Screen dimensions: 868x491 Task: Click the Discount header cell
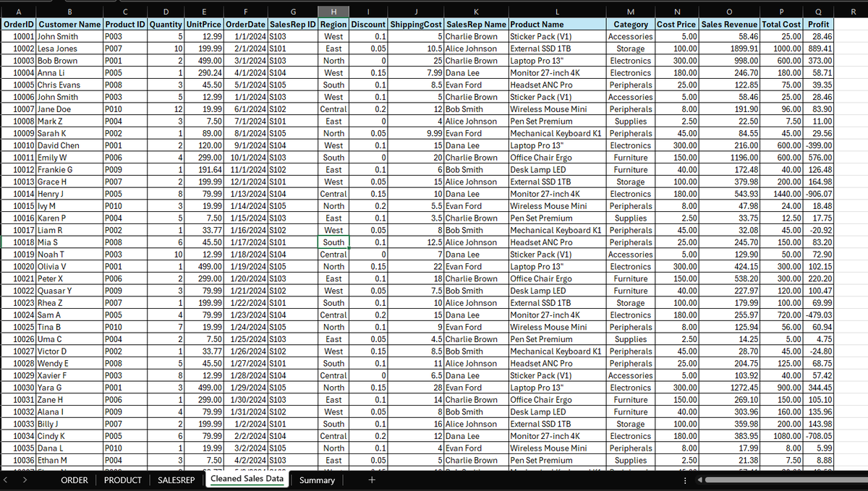coord(369,24)
